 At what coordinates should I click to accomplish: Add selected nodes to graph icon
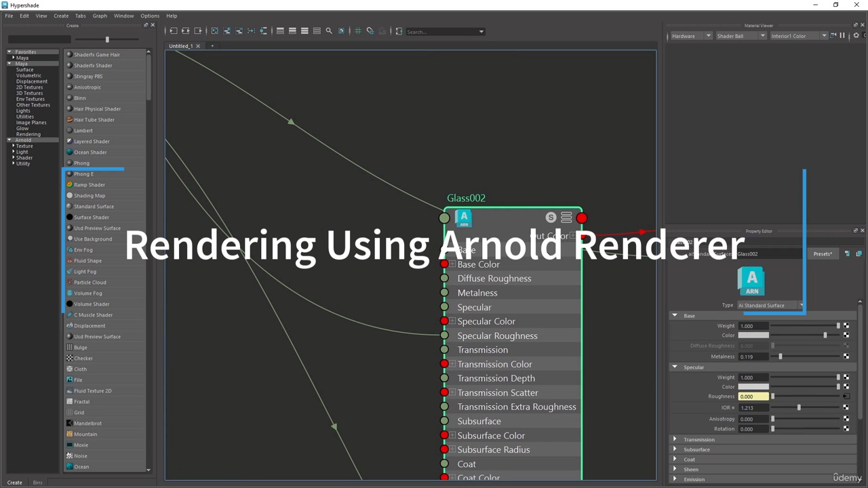point(227,31)
